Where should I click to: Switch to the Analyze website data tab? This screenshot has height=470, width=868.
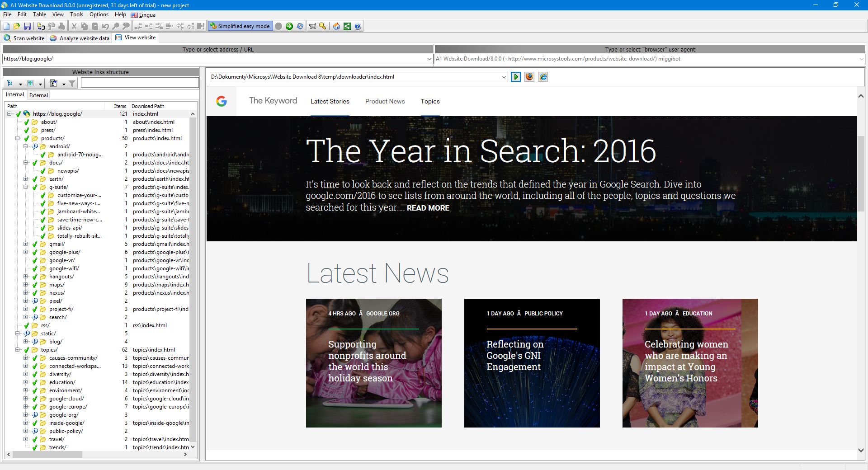point(80,38)
